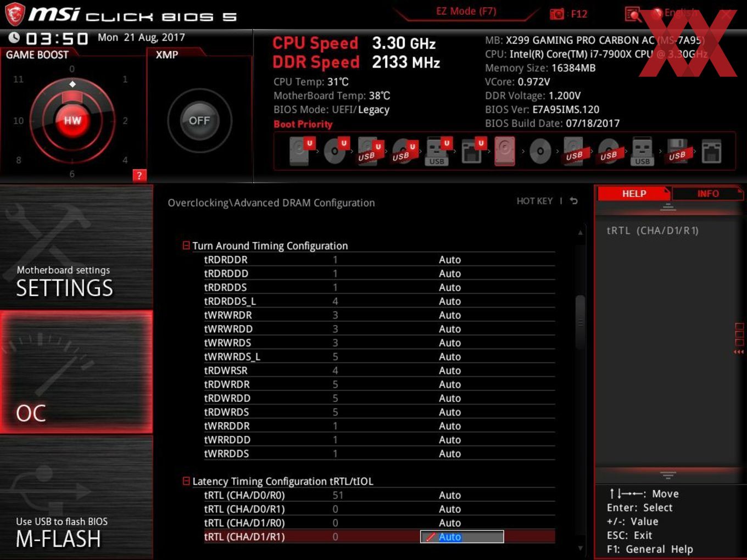Screen dimensions: 747x560
Task: Click the scroll up arrow of settings list
Action: tap(580, 233)
